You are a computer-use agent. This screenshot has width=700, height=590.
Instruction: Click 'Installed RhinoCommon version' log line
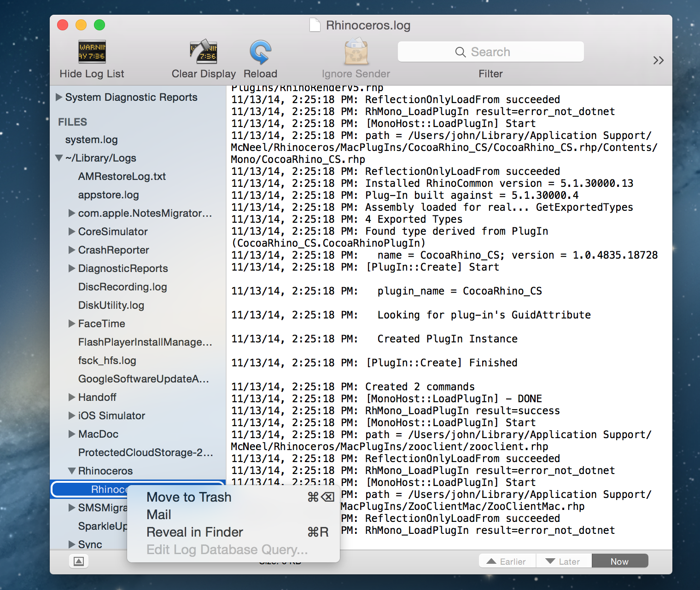pyautogui.click(x=432, y=183)
